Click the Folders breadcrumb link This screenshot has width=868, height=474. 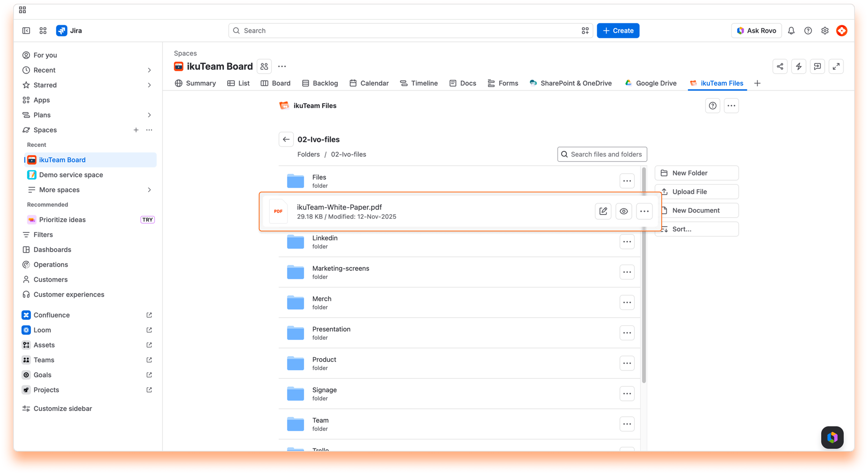pos(309,154)
